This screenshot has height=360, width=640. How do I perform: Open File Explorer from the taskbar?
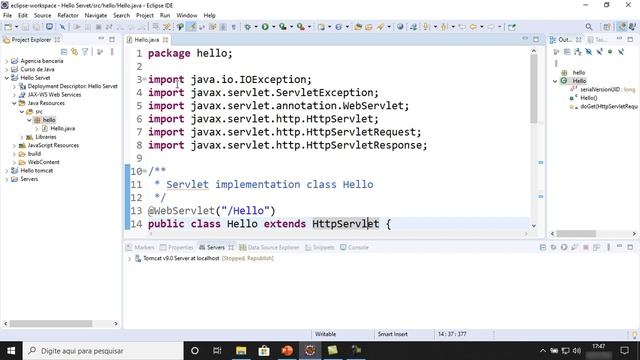(241, 351)
